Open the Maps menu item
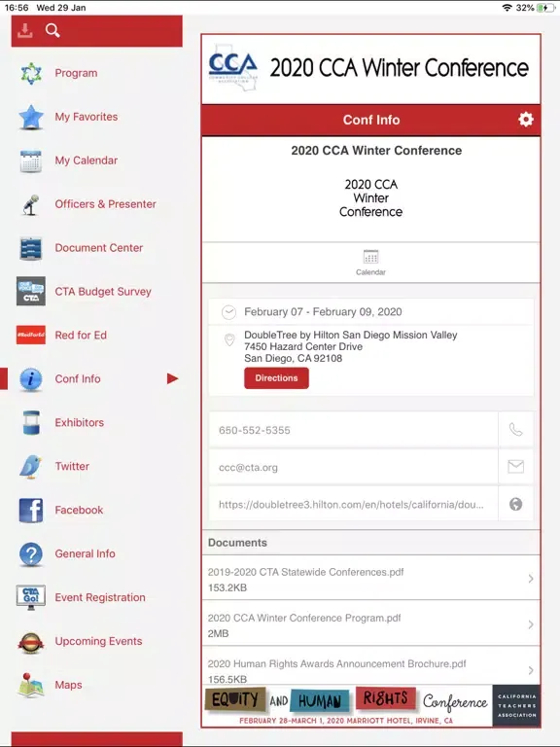Screen dimensions: 560x747 click(68, 685)
